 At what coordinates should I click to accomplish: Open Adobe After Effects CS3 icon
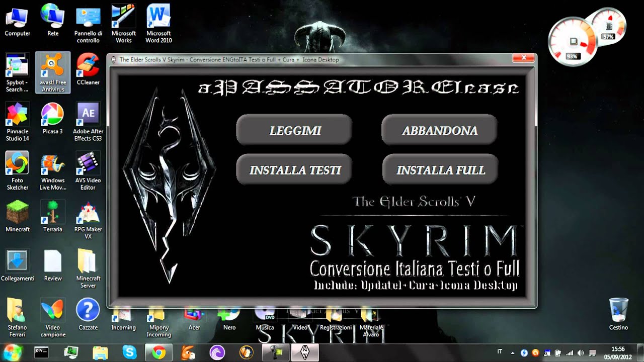coord(88,122)
